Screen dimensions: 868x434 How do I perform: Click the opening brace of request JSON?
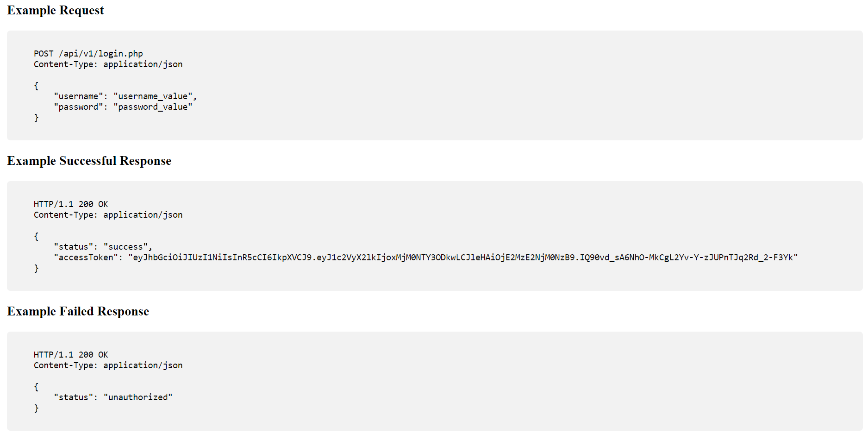pos(36,86)
